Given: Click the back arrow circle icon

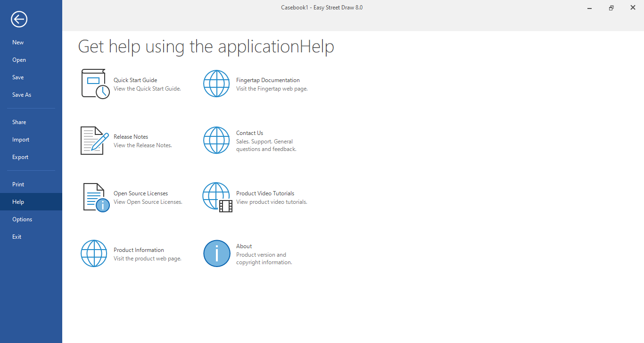Looking at the screenshot, I should coord(19,19).
